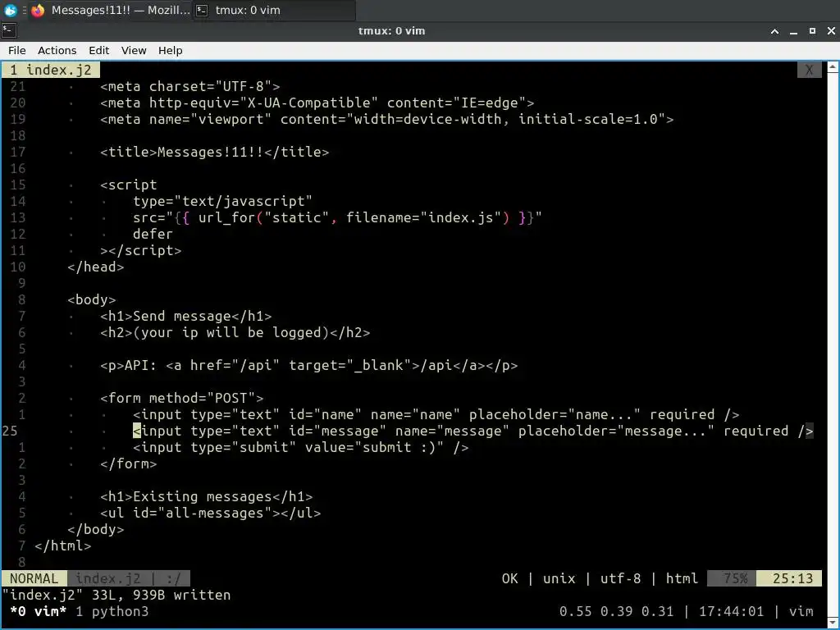Click the '(your ip will be logged)' line
Viewport: 840px width, 630px height.
tap(235, 333)
